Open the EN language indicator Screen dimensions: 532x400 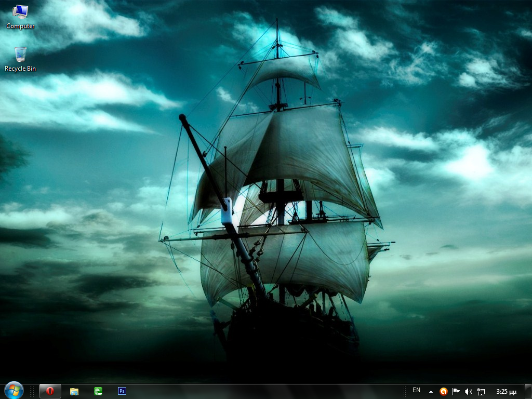pyautogui.click(x=416, y=390)
